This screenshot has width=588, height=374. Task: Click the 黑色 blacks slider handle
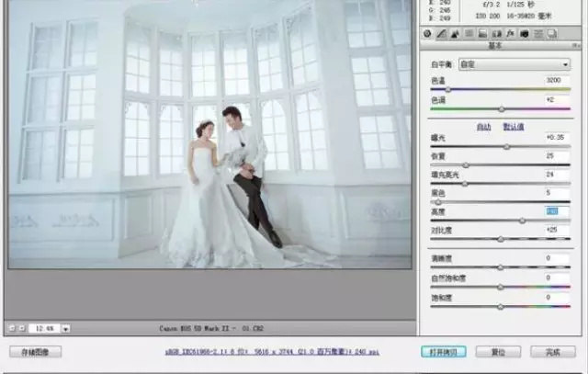point(437,202)
